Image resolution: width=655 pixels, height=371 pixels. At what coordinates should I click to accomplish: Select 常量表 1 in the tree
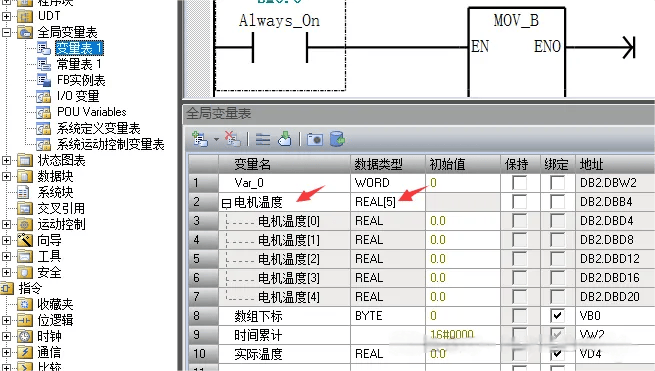[x=79, y=64]
